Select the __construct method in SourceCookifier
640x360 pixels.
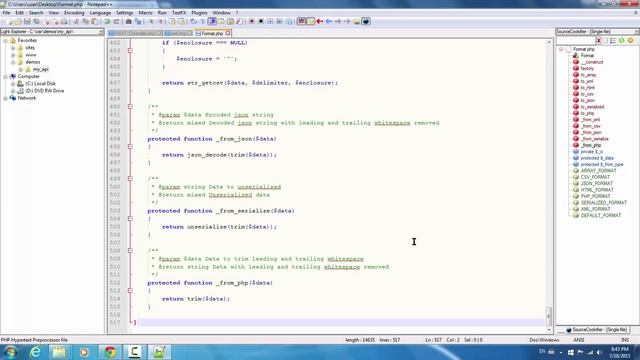tap(592, 62)
